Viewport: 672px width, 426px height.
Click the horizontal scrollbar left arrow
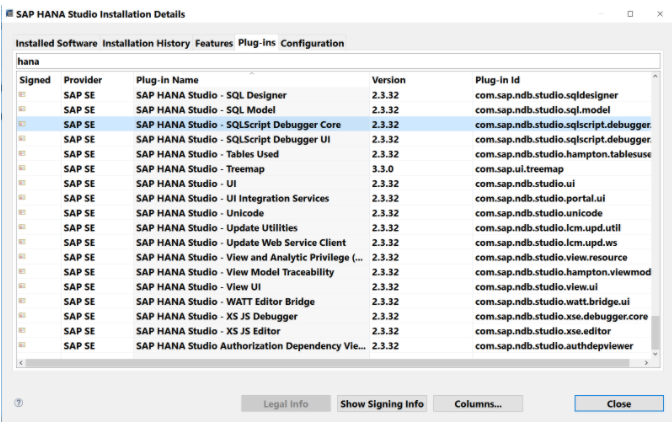21,363
